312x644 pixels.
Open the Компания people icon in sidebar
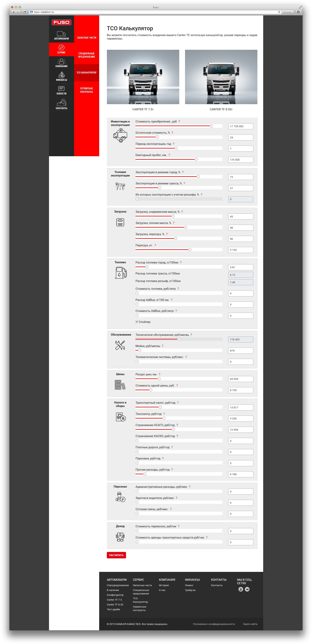[x=61, y=61]
